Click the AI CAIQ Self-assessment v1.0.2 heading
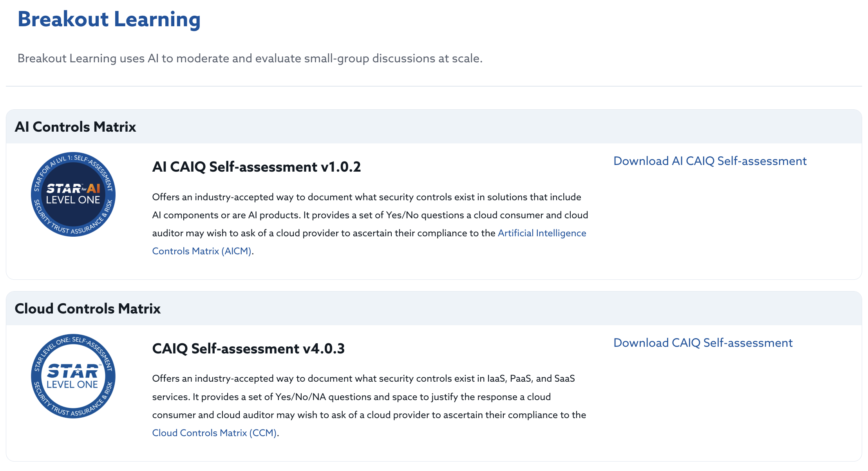The width and height of the screenshot is (868, 471). 256,167
